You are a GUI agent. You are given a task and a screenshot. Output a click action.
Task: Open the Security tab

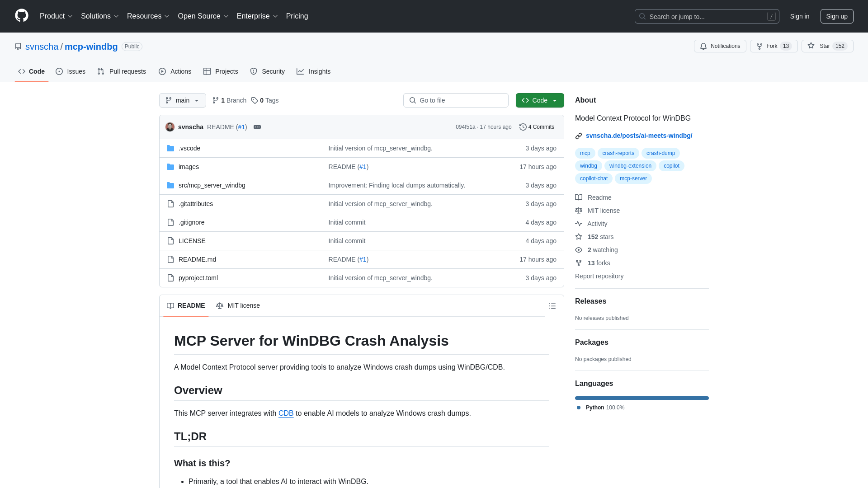coord(268,71)
